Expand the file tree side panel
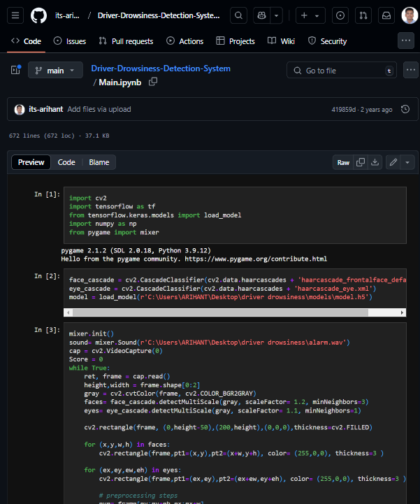The height and width of the screenshot is (504, 420). click(15, 70)
